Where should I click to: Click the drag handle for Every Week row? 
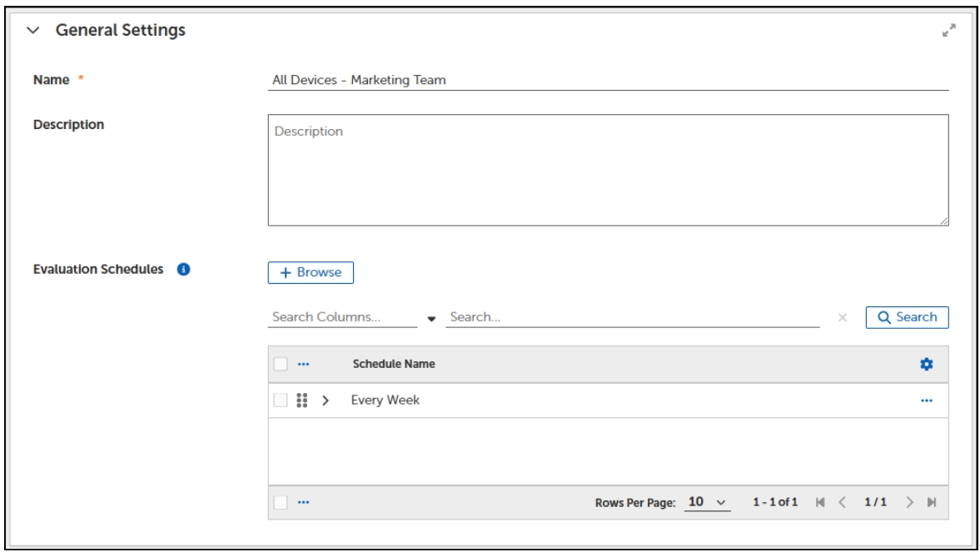coord(302,400)
